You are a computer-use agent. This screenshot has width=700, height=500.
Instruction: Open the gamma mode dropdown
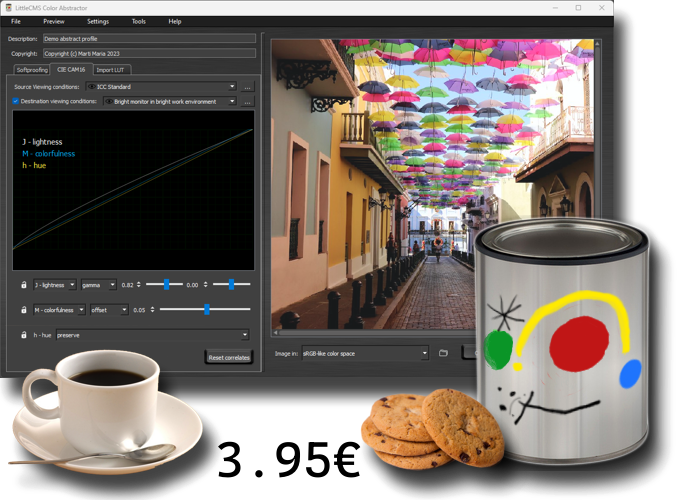tap(98, 285)
